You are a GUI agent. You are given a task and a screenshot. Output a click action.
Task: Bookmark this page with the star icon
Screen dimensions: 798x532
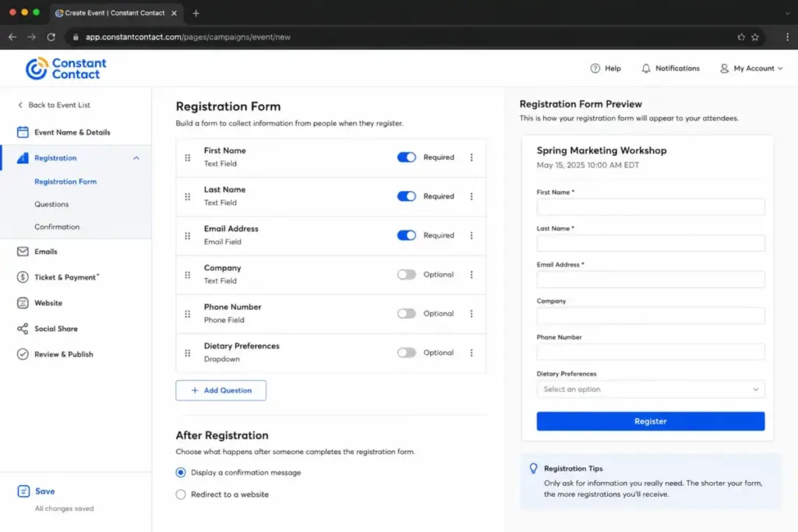[x=754, y=37]
